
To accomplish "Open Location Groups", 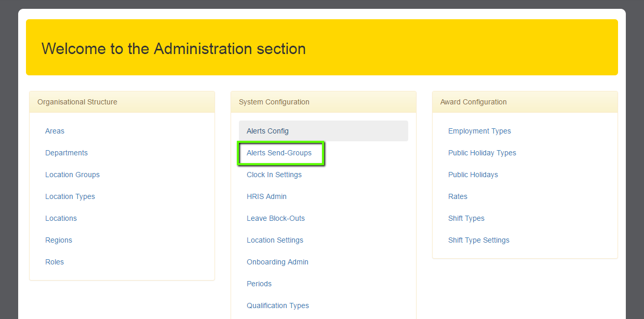I will point(72,175).
